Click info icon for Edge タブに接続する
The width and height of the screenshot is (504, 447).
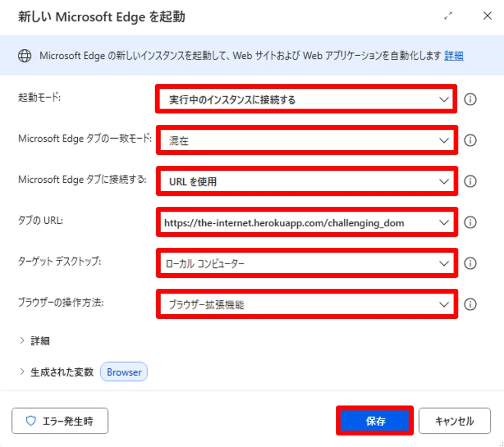pos(470,181)
